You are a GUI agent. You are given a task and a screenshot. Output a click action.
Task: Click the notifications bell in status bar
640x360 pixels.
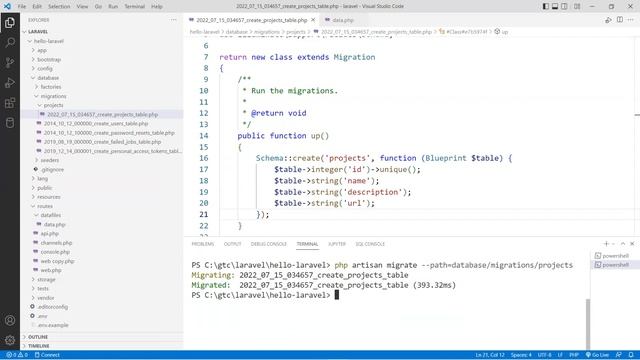point(631,355)
